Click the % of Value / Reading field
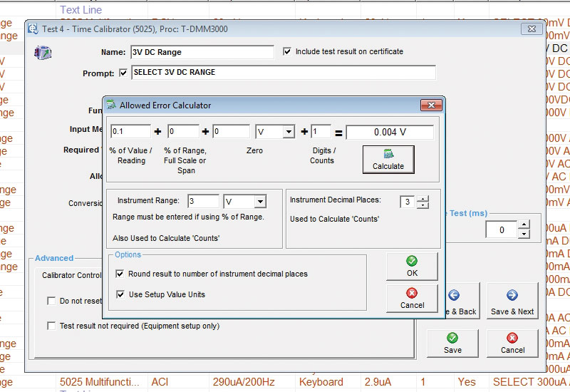Image resolution: width=570 pixels, height=392 pixels. click(130, 132)
